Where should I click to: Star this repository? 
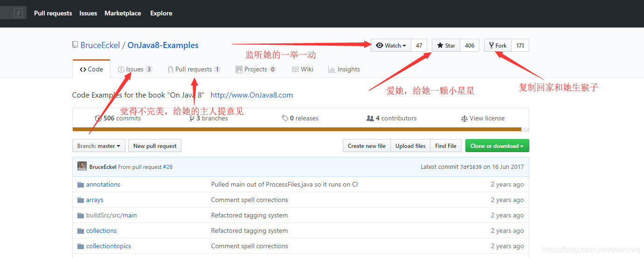tap(446, 45)
